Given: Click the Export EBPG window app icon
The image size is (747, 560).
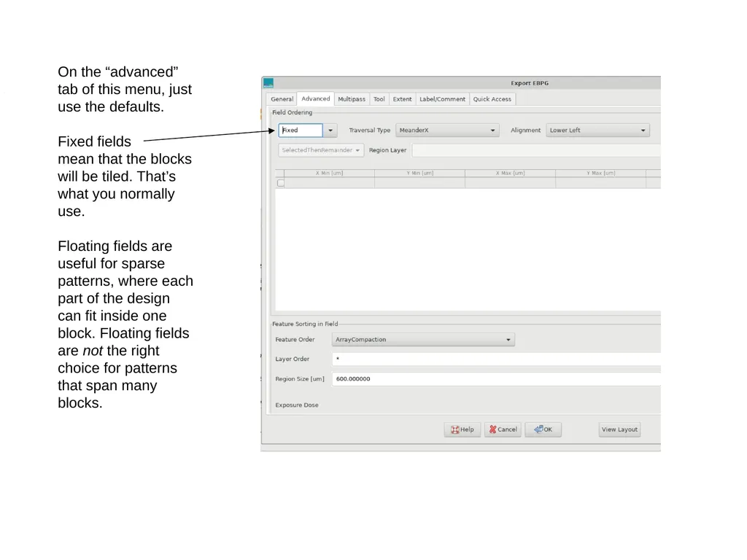Looking at the screenshot, I should pos(268,83).
